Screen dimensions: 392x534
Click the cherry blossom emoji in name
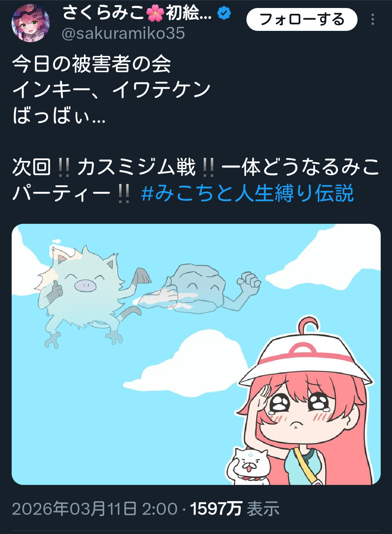pos(155,13)
